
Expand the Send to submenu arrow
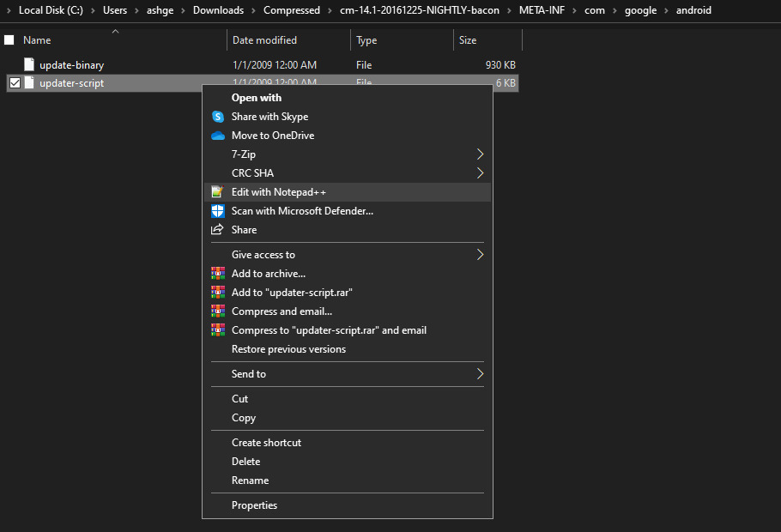[480, 374]
